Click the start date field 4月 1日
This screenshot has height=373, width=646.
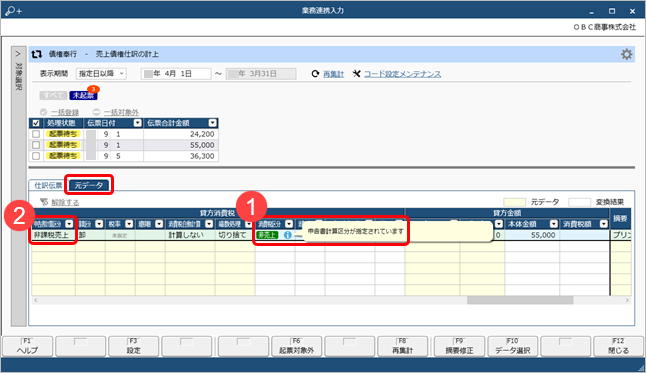click(176, 74)
